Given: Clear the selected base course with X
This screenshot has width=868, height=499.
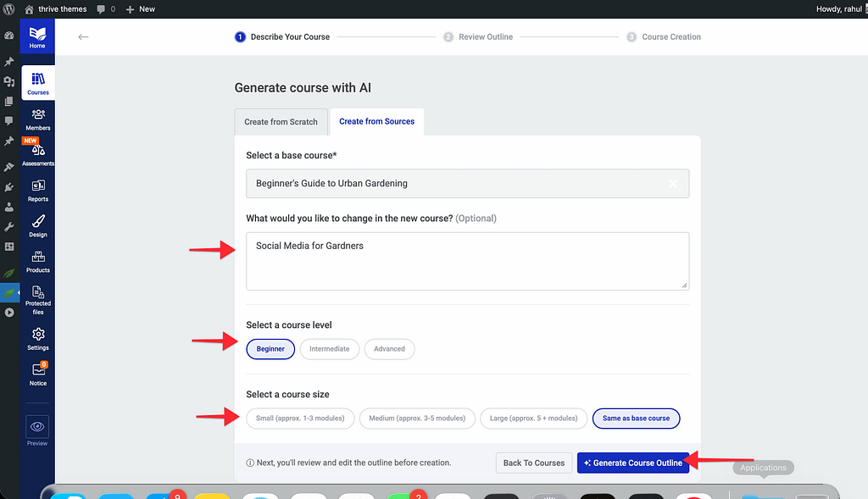Looking at the screenshot, I should (x=672, y=184).
